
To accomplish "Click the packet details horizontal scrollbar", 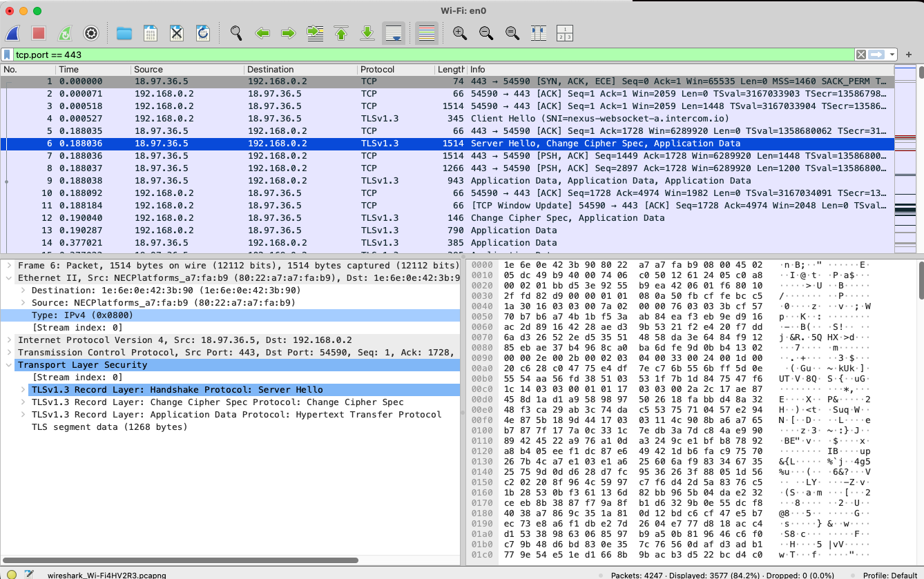I will point(181,560).
